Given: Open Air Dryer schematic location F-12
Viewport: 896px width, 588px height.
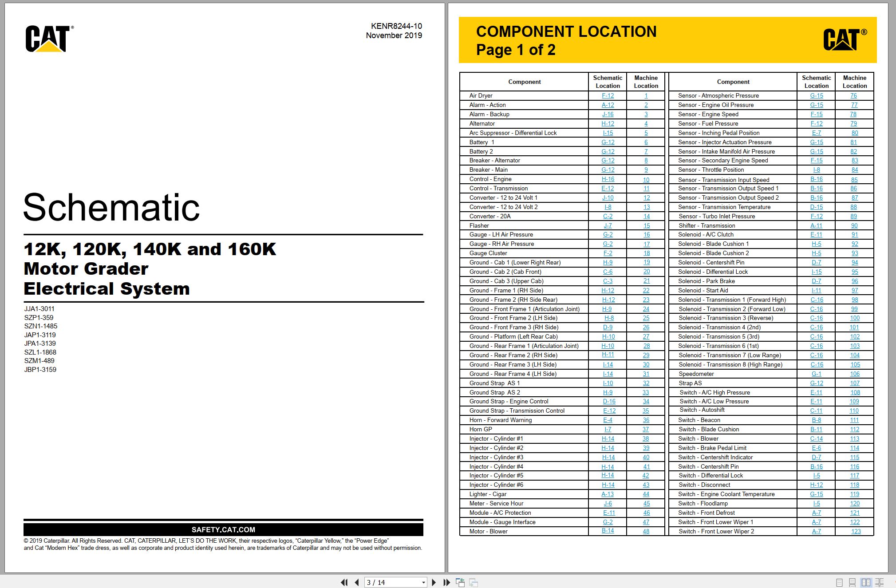Looking at the screenshot, I should 608,95.
